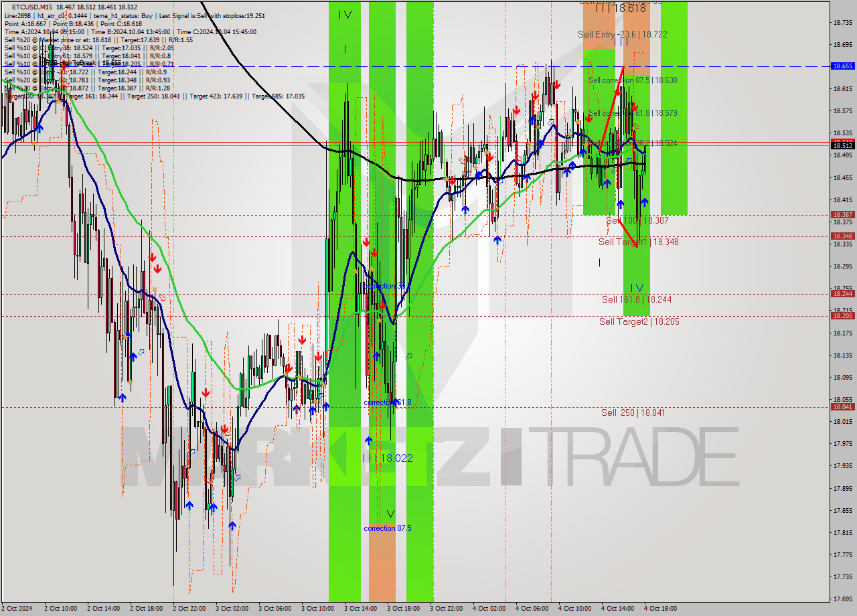Click the 'Sell Target2 | 18.205' label

(639, 321)
